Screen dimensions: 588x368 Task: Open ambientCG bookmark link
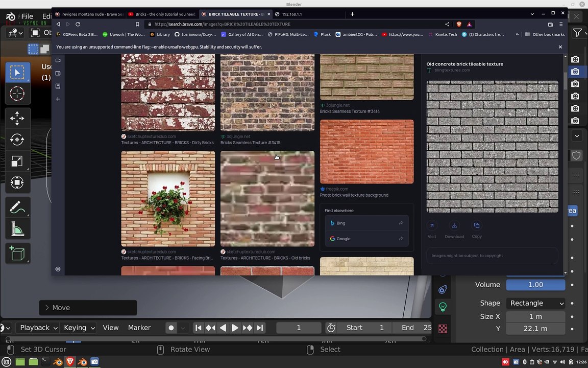[x=356, y=34]
